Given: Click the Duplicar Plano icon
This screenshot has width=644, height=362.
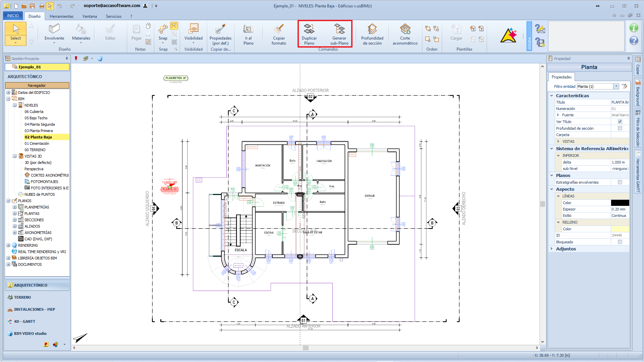Looking at the screenshot, I should pyautogui.click(x=309, y=29).
